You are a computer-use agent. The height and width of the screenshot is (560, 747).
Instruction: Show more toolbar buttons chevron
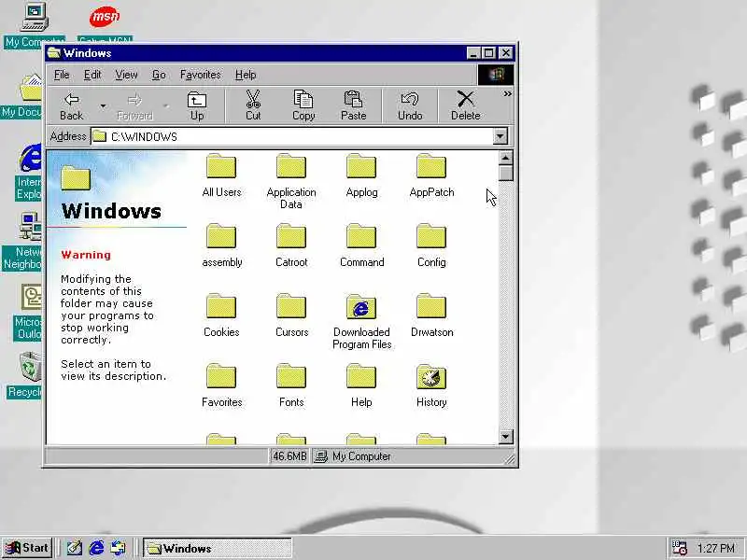tap(507, 94)
